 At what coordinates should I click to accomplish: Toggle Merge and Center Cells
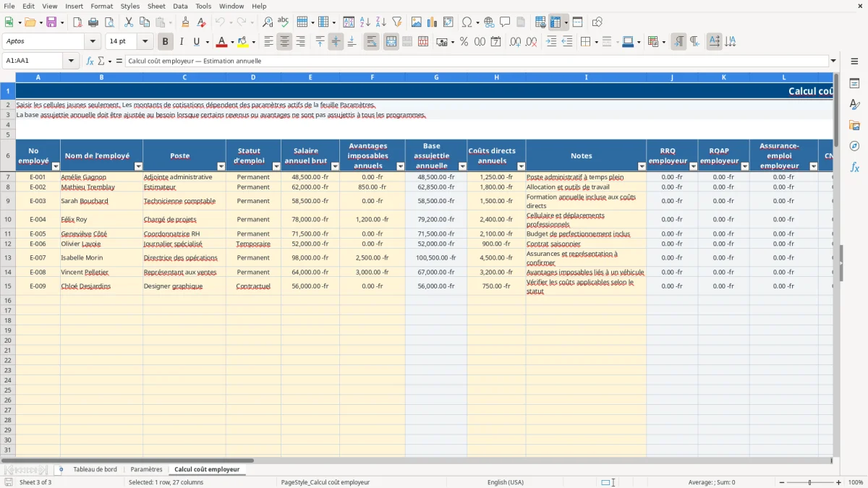point(391,42)
